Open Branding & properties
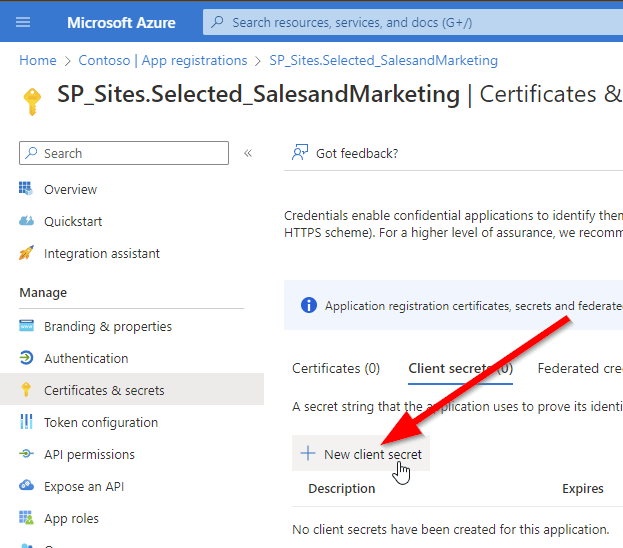This screenshot has width=623, height=548. 108,326
